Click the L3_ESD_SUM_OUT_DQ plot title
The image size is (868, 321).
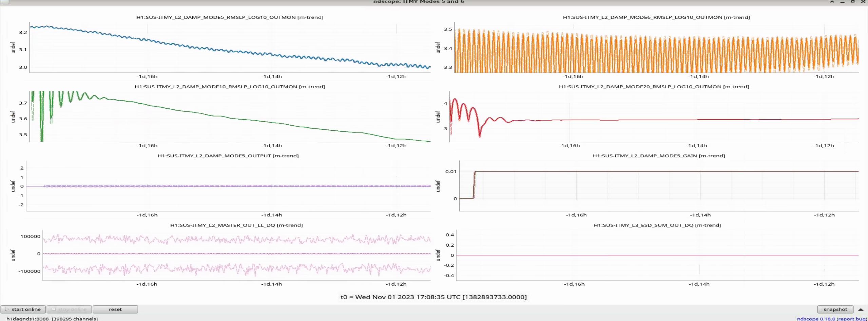coord(657,225)
